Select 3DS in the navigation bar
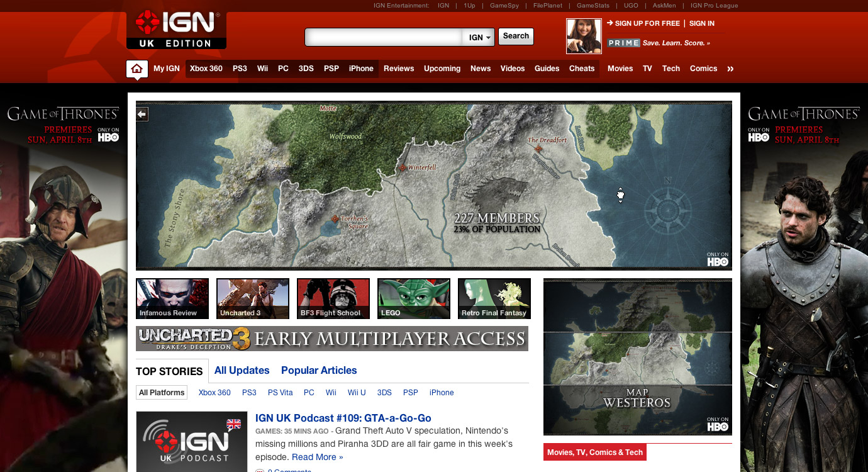The height and width of the screenshot is (472, 868). 306,69
